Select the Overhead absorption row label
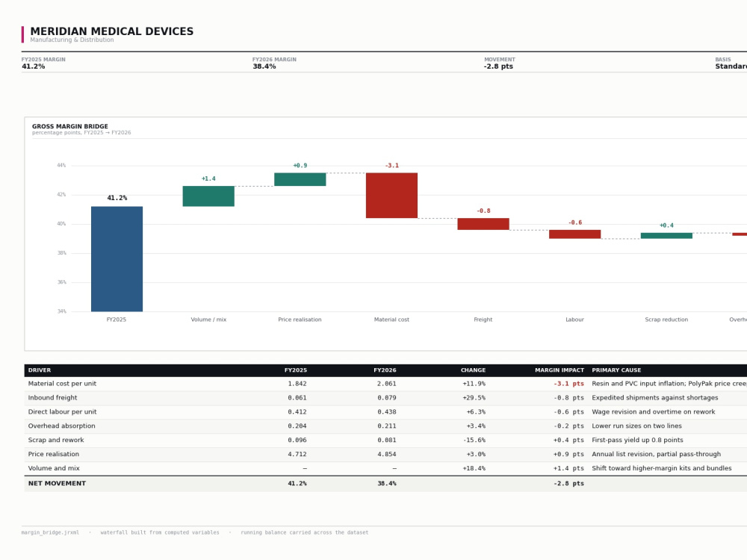This screenshot has width=747, height=560. pos(61,426)
